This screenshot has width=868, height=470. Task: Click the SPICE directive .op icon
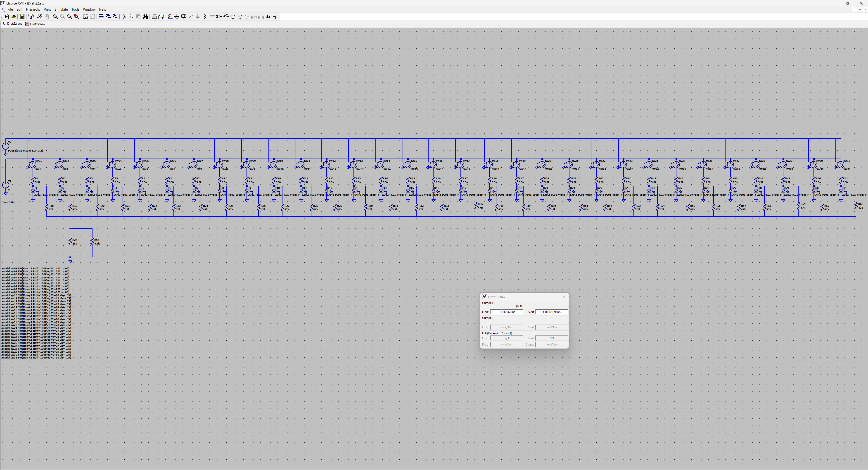pos(275,17)
